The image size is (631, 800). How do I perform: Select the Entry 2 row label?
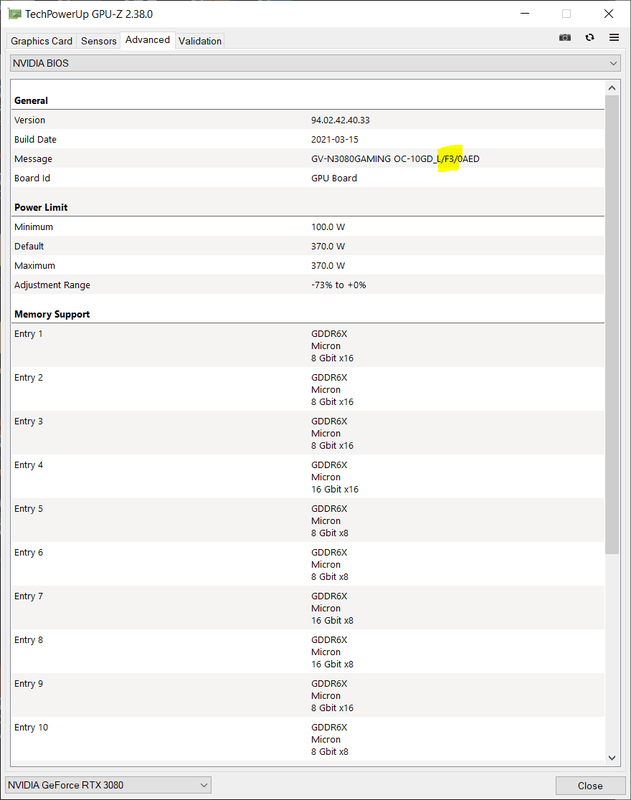29,378
